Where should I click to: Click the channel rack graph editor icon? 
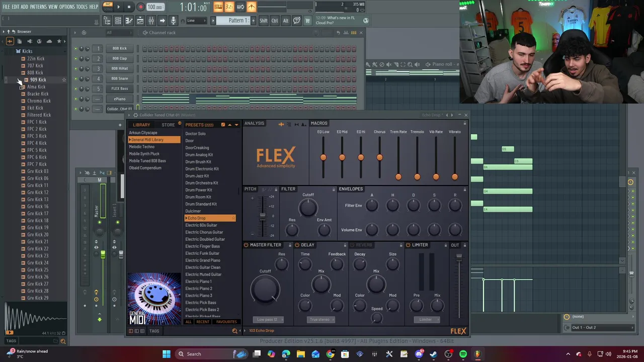pyautogui.click(x=346, y=33)
